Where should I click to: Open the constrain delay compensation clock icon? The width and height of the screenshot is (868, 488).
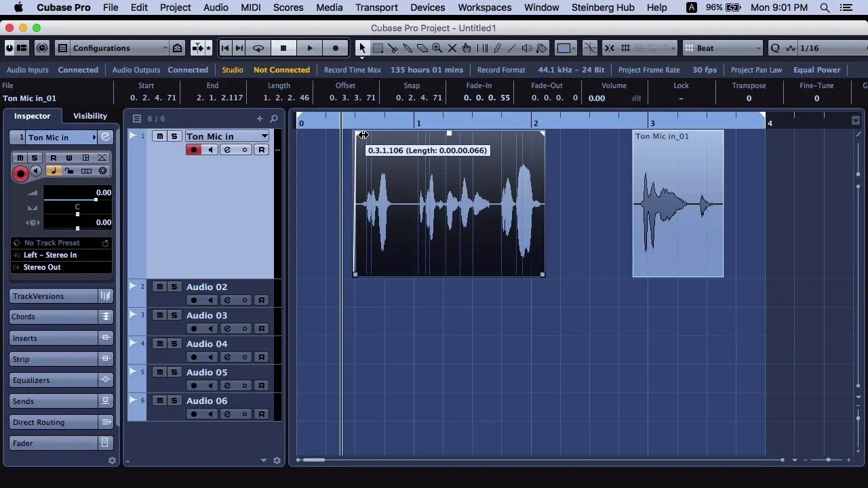point(42,48)
